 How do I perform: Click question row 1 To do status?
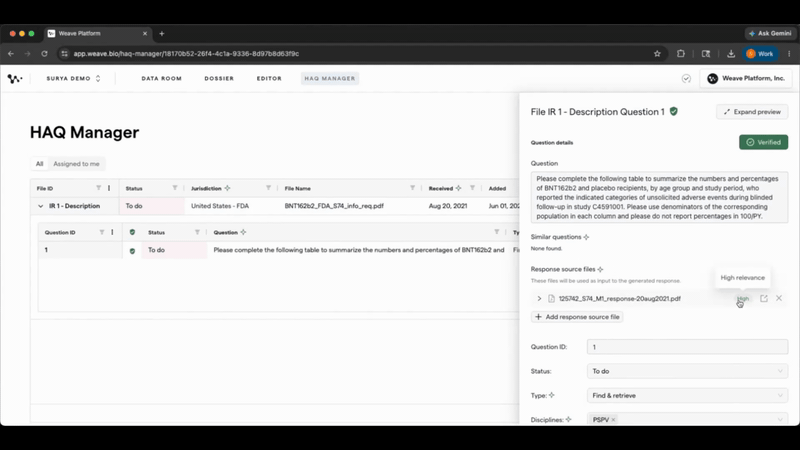(174, 250)
